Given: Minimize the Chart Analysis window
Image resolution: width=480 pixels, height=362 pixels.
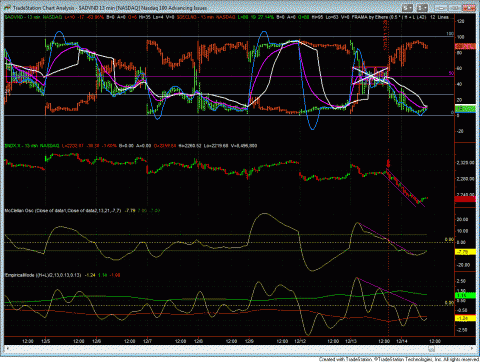Looking at the screenshot, I should click(441, 7).
